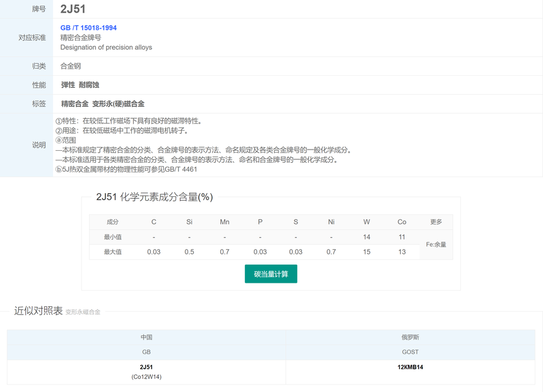Click Designation of precision alloys text
The height and width of the screenshot is (392, 543).
tap(106, 47)
